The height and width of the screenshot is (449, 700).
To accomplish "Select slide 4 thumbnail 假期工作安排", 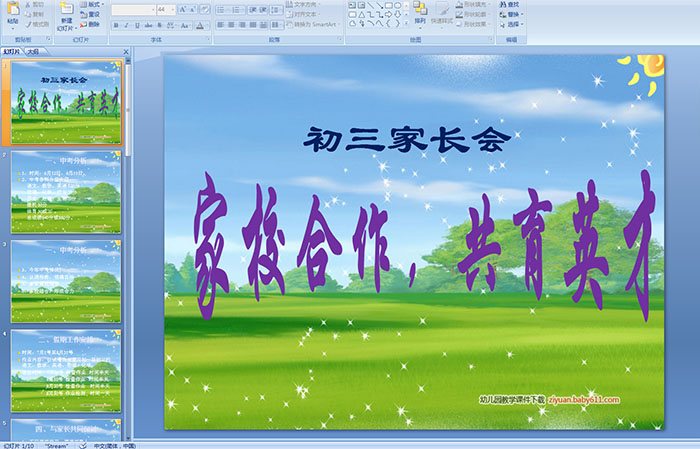I will tap(66, 371).
